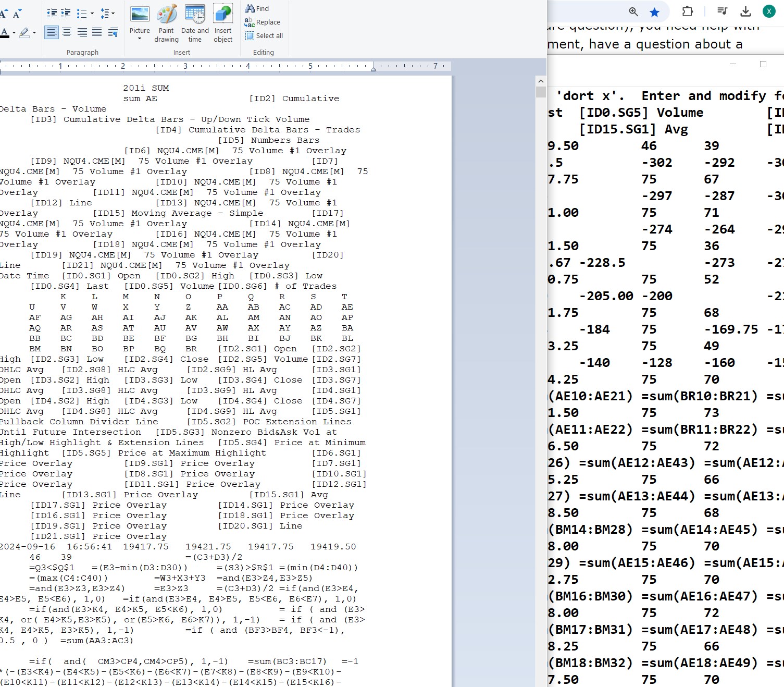Click '[ID5] Numbers Bars' text
Image resolution: width=784 pixels, height=687 pixels.
click(269, 140)
